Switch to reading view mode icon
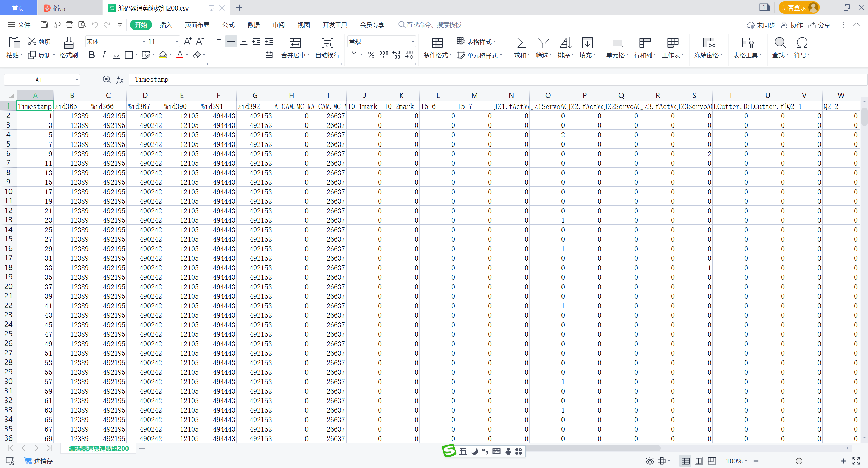868x468 pixels. point(712,461)
